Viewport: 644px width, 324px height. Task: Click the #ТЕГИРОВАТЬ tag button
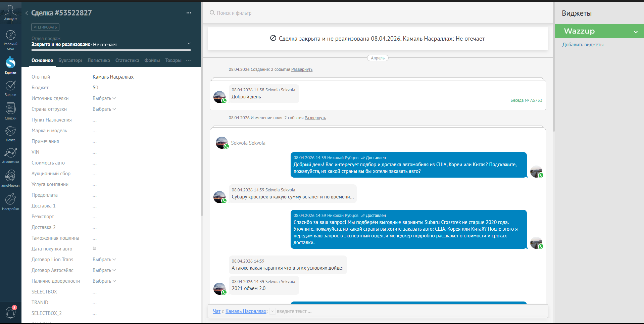pos(45,27)
